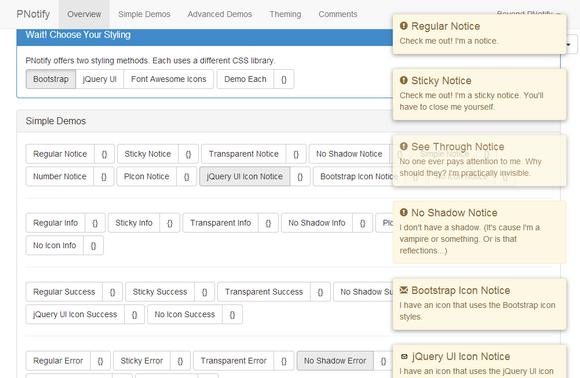
Task: Click the {} source button beside Regular Notice
Action: point(104,154)
